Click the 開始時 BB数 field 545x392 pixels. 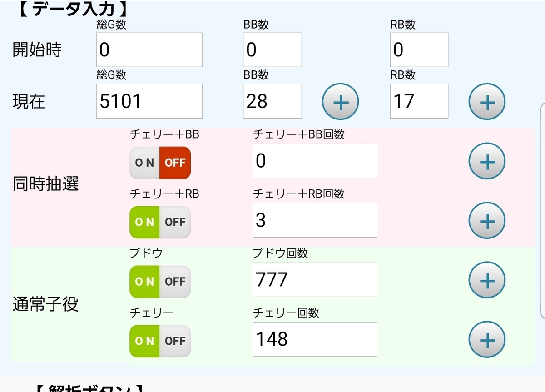272,50
